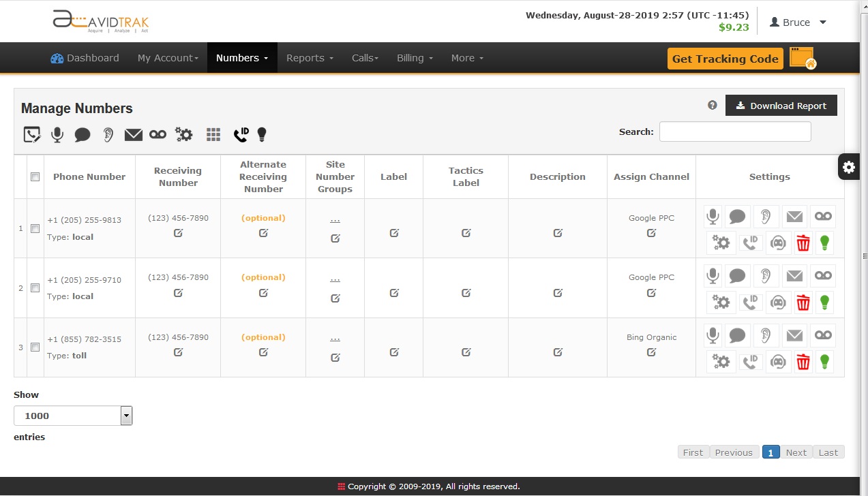
Task: Go to the Next page
Action: [x=796, y=452]
